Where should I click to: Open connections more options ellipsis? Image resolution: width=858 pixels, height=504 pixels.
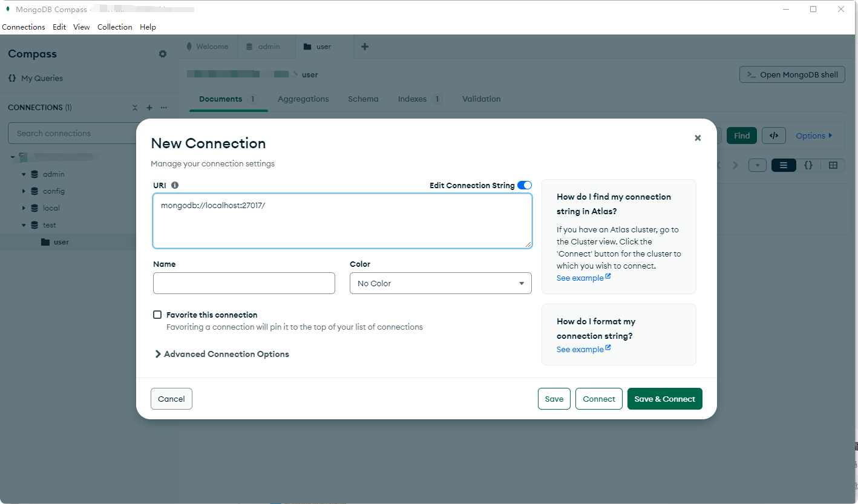coord(164,108)
